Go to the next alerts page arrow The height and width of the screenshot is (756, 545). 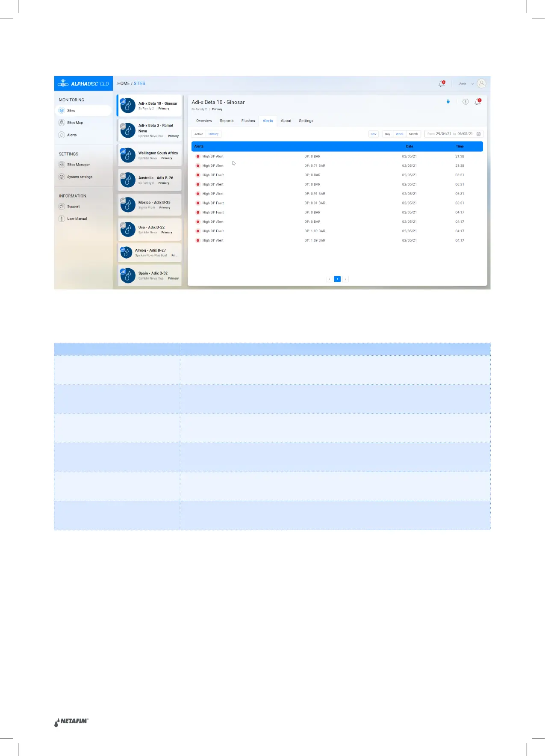345,279
